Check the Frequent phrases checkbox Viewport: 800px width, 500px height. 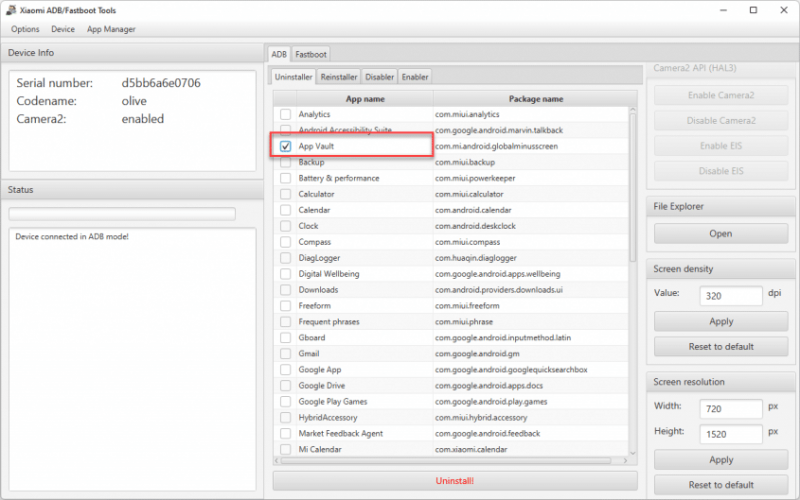[285, 322]
